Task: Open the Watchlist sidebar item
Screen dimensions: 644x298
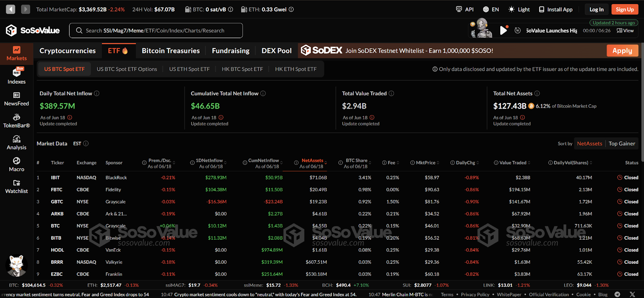Action: pyautogui.click(x=17, y=187)
